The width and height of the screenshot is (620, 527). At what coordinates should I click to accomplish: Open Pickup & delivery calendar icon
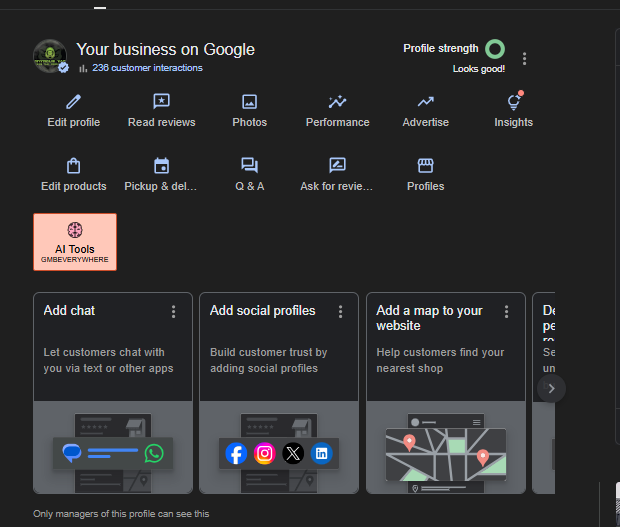pos(161,166)
